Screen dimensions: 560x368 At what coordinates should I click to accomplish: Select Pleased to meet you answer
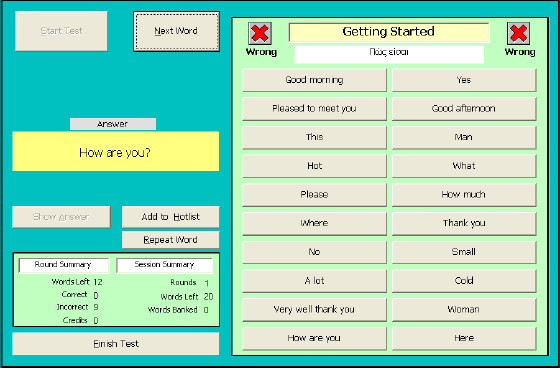coord(314,109)
